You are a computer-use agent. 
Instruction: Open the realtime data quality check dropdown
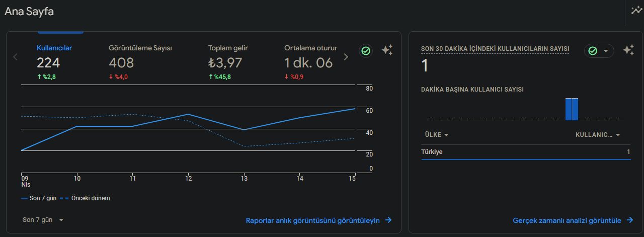(x=599, y=51)
